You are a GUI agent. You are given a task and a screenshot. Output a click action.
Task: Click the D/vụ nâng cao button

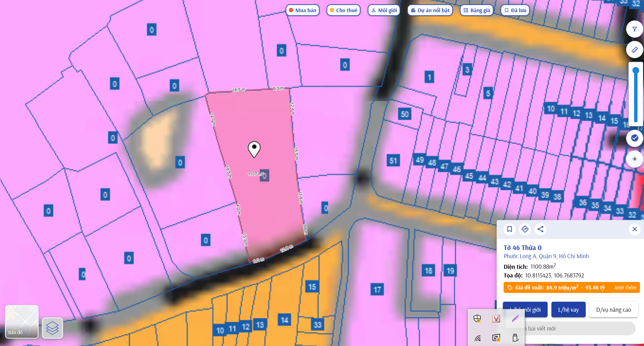click(614, 310)
